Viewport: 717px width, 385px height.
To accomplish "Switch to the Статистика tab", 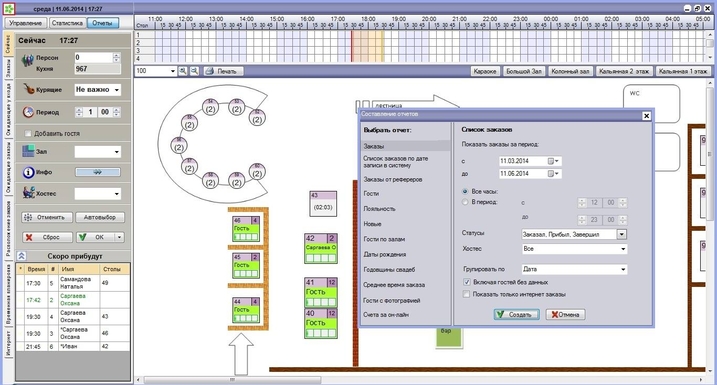I will 67,23.
